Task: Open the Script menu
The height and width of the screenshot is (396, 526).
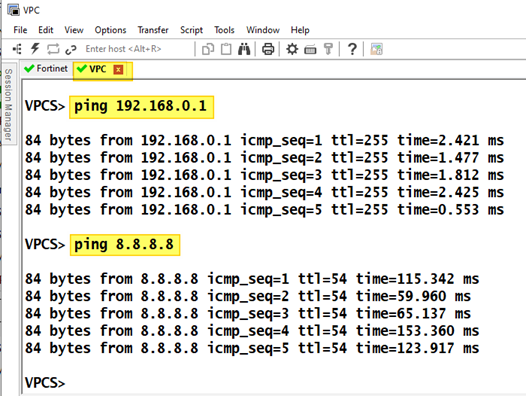Action: click(x=192, y=30)
